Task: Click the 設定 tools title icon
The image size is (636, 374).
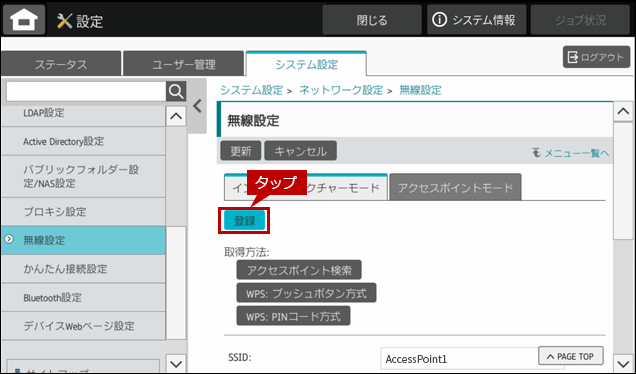Action: [64, 21]
